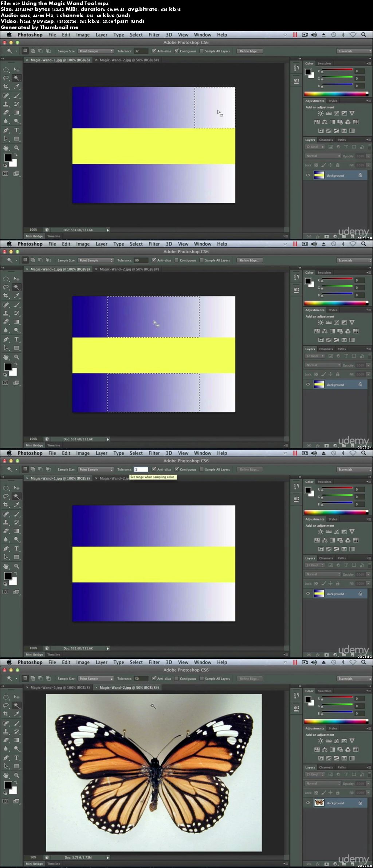Select Blur tool in the top frame
Screen dimensions: 373x868
(6, 121)
